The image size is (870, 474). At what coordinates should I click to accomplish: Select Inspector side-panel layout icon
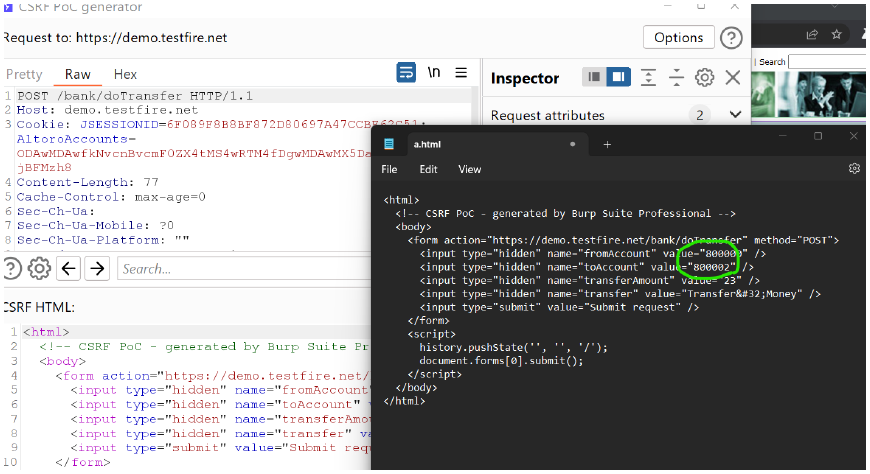(618, 77)
